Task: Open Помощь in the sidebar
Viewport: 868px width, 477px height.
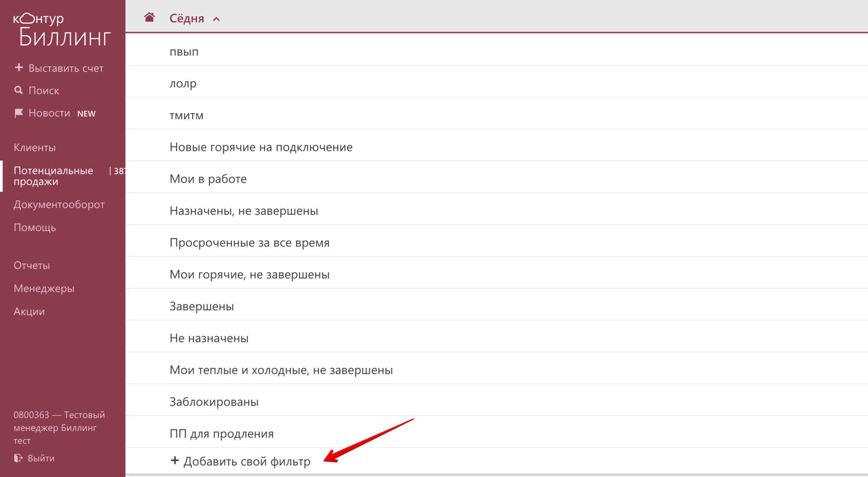Action: (x=35, y=227)
